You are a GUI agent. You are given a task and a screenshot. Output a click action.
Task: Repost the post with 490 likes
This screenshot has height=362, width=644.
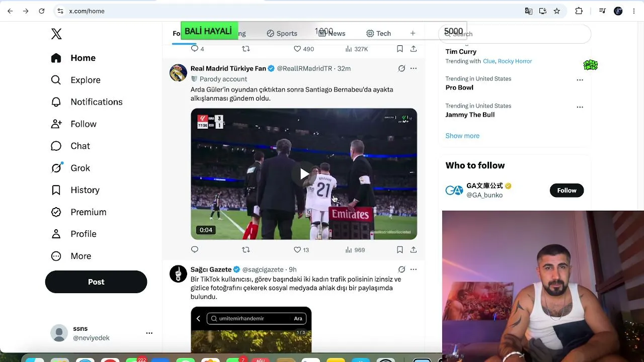click(246, 49)
